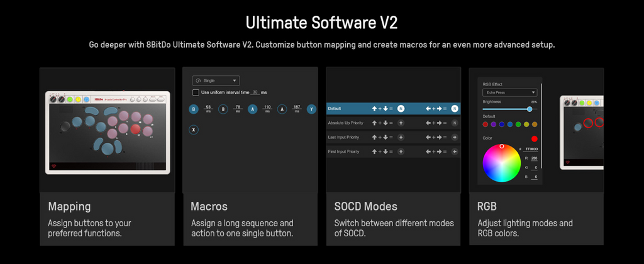The image size is (644, 264).
Task: Select the Default SOCD mode row
Action: pyautogui.click(x=393, y=109)
